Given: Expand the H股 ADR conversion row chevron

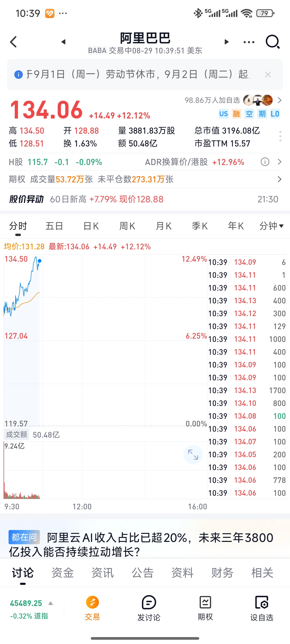Looking at the screenshot, I should point(280,162).
